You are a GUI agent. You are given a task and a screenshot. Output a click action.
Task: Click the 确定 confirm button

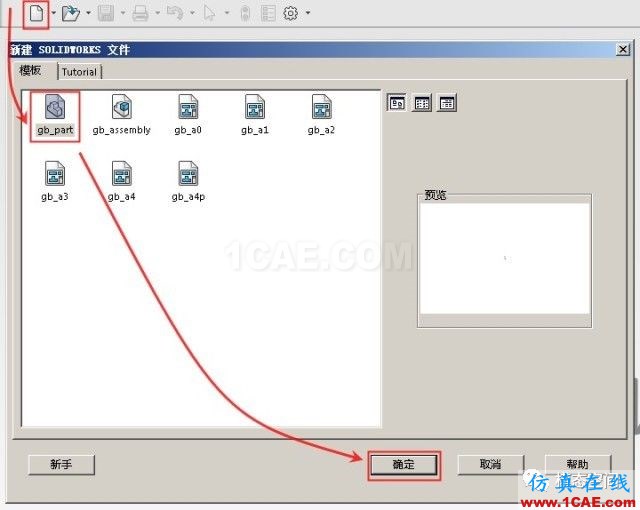pos(404,465)
